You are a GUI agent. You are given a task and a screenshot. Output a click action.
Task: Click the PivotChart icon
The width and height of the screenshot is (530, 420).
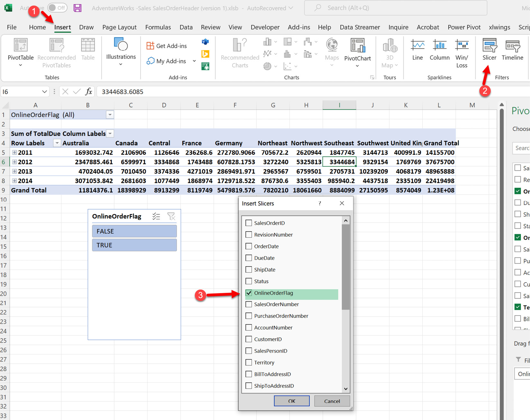(x=357, y=46)
